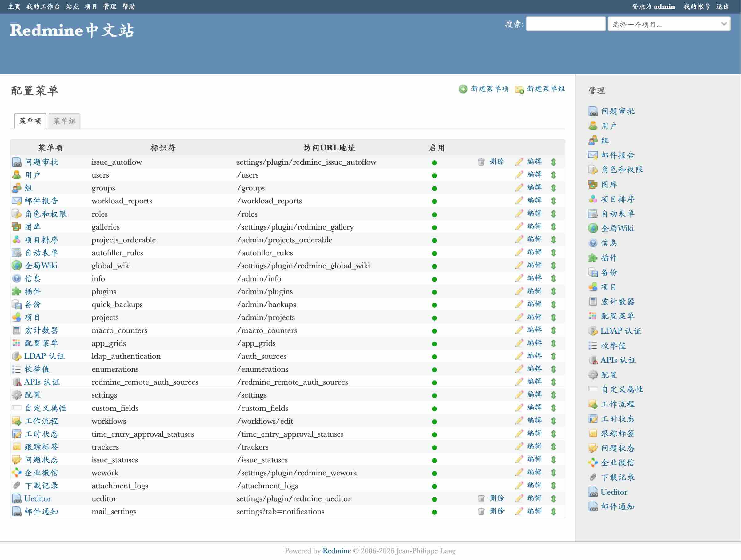Click the LDAP 认证 icon in the menu table
Viewport: 741px width, 560px height.
[x=16, y=356]
